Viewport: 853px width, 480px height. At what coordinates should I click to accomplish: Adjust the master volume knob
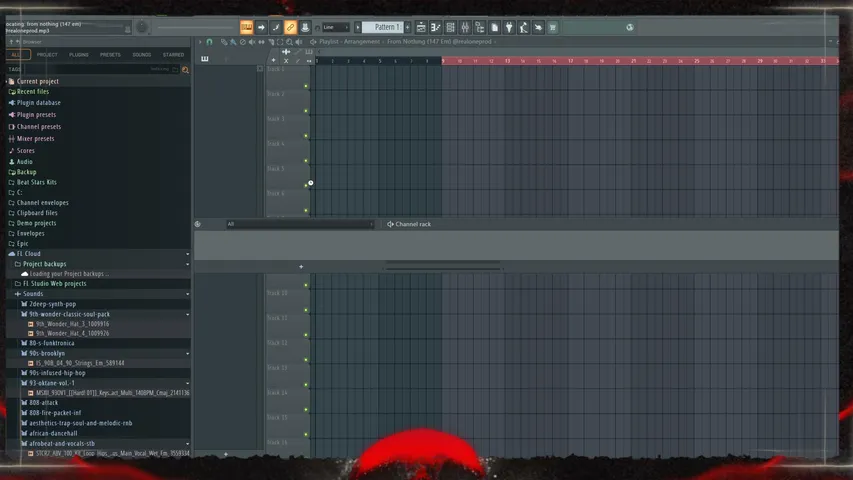pos(141,27)
